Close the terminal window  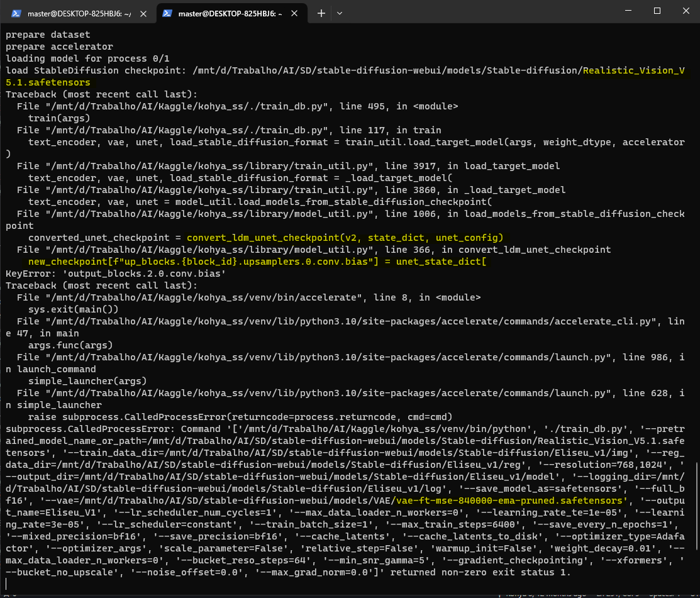tap(686, 11)
